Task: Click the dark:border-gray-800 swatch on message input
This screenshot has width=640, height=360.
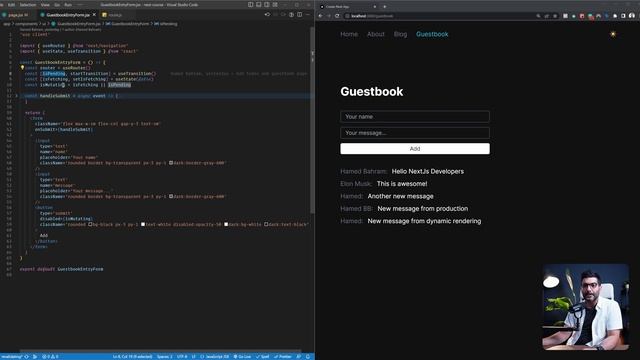Action: click(171, 196)
